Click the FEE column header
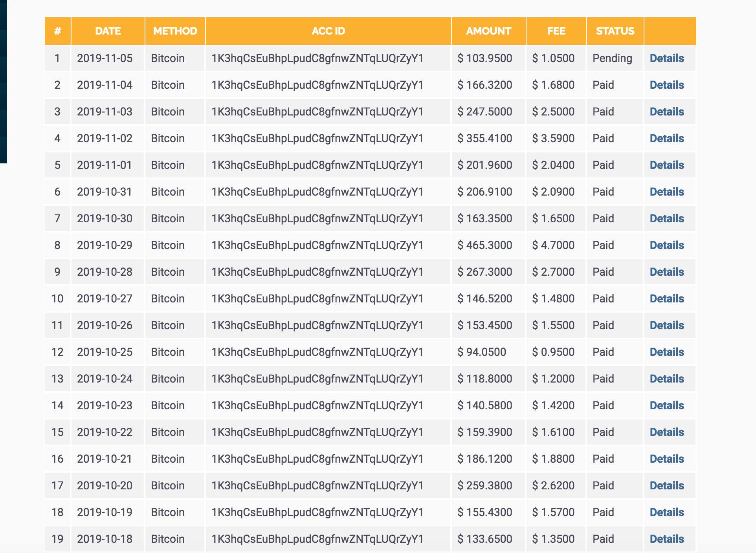This screenshot has width=756, height=553. click(556, 31)
